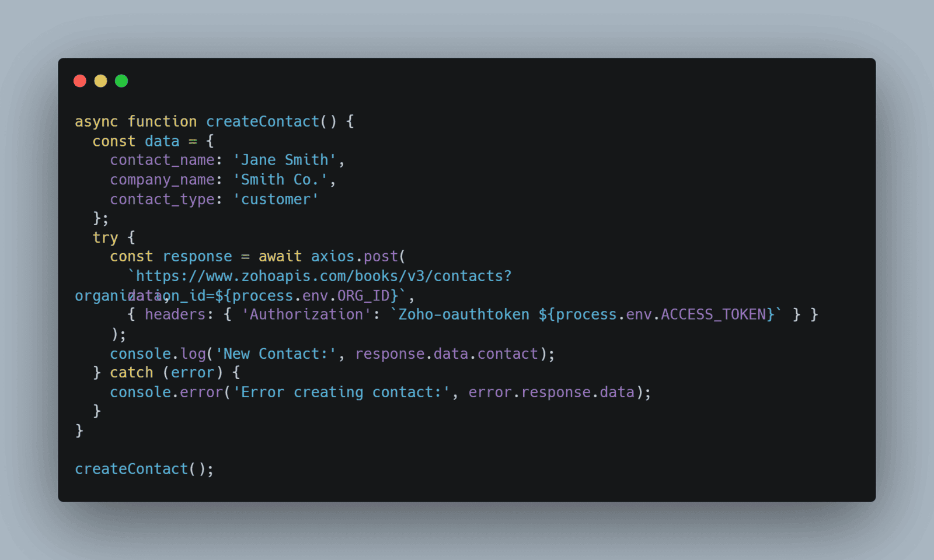Click the 'Jane Smith' string value

(284, 160)
